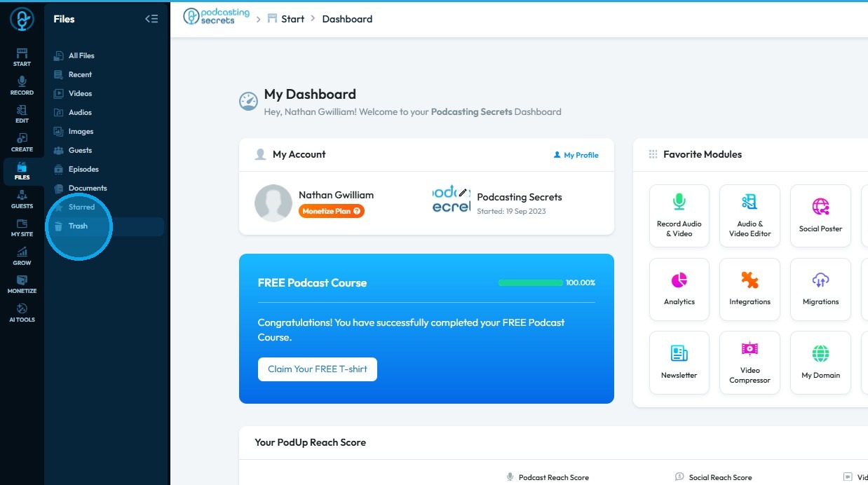
Task: Open the EDIT section in the left rail
Action: [22, 114]
